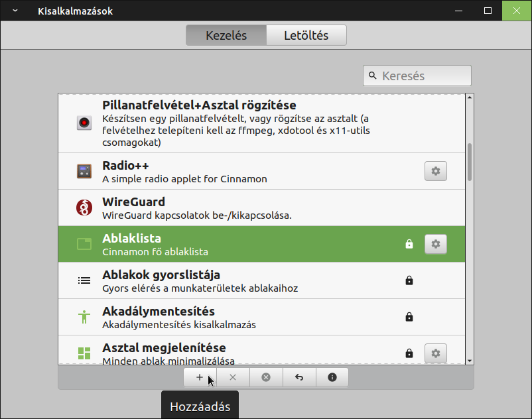Click description 'A simple radio applet for Cinnamon'
Viewport: 532px width, 419px height.
[x=184, y=179]
